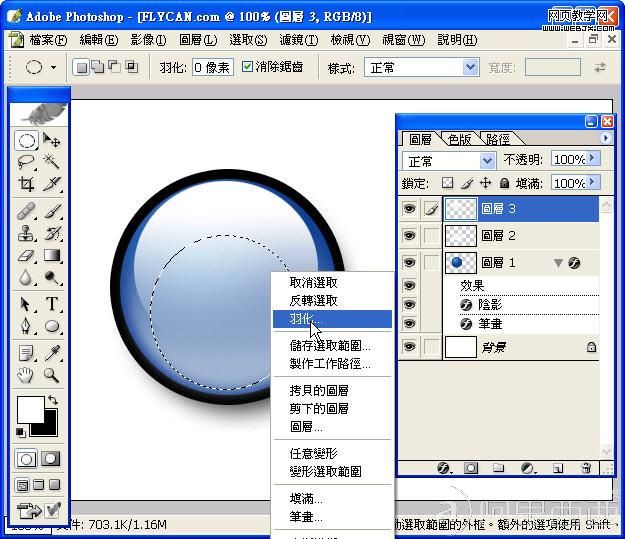The height and width of the screenshot is (539, 625).
Task: Select the Eyedropper tool
Action: (52, 353)
